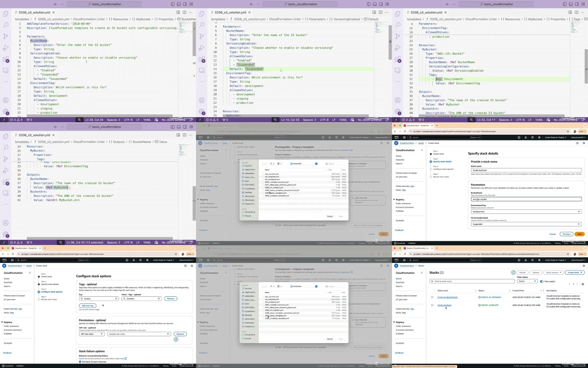The width and height of the screenshot is (588, 368).
Task: Open the EnvironmentTag development dropdown
Action: tap(526, 212)
